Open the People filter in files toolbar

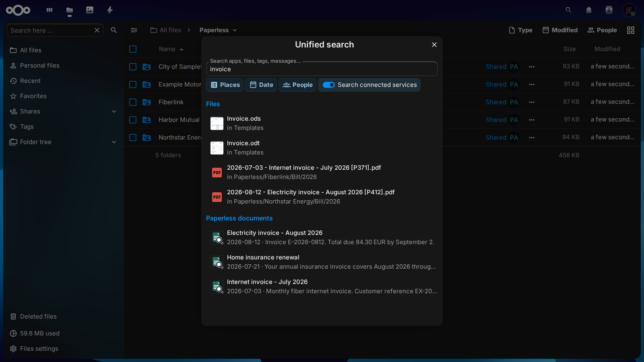tap(602, 30)
